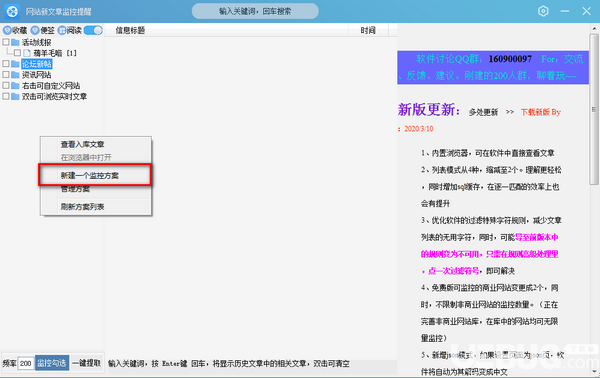
Task: Click the 频率 input showing 200
Action: click(x=26, y=363)
